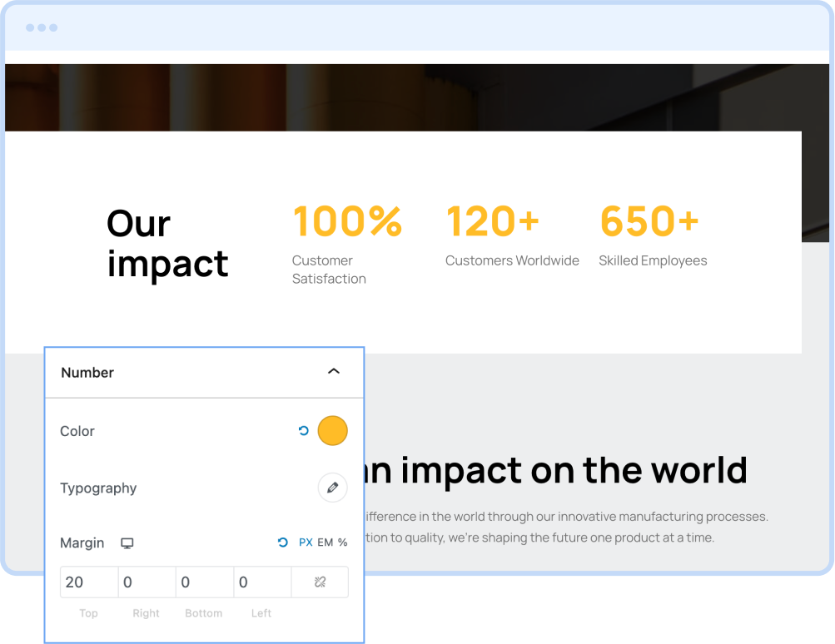Select the 100% counter number
The height and width of the screenshot is (644, 835).
coord(347,220)
